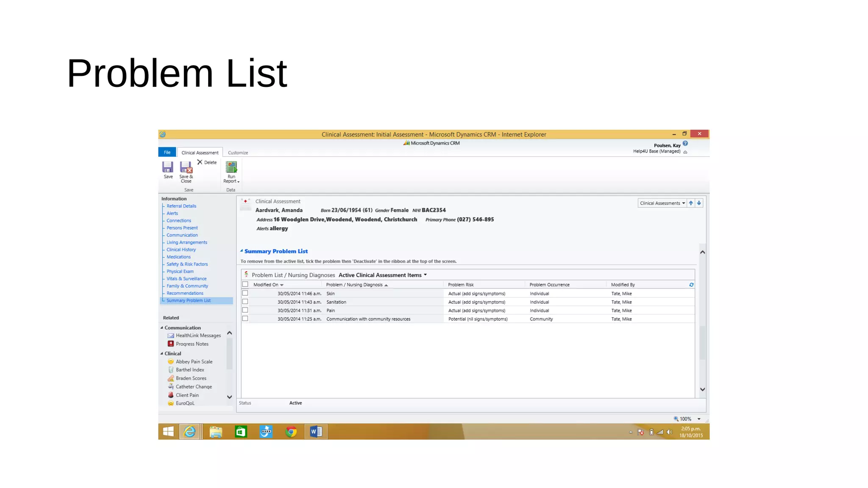Toggle the select-all header checkbox
Image resolution: width=868 pixels, height=488 pixels.
point(245,284)
